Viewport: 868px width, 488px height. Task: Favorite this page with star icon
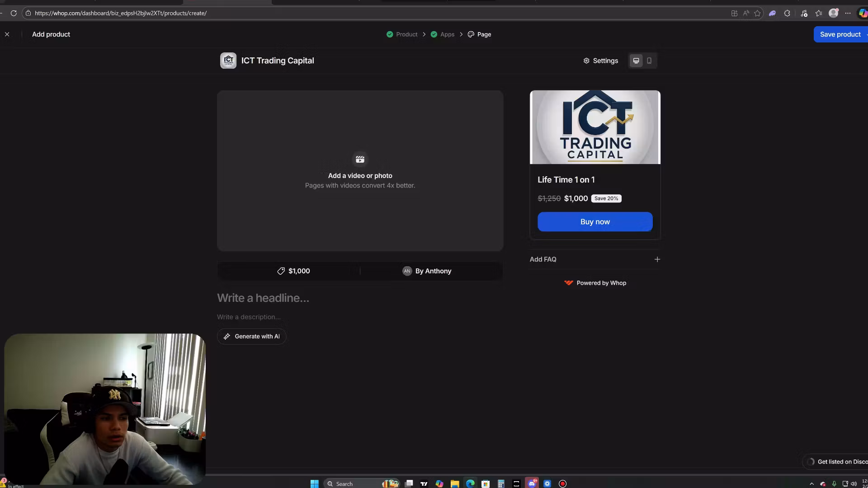point(757,13)
